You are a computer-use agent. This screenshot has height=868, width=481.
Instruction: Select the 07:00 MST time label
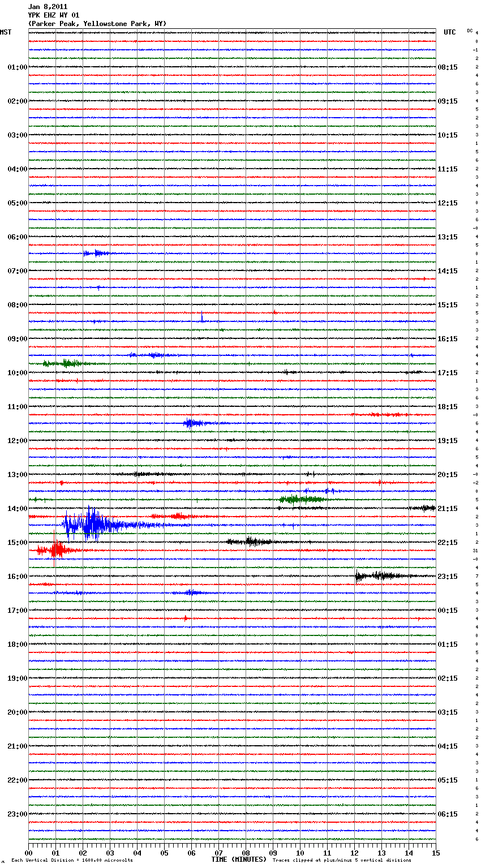[x=18, y=271]
